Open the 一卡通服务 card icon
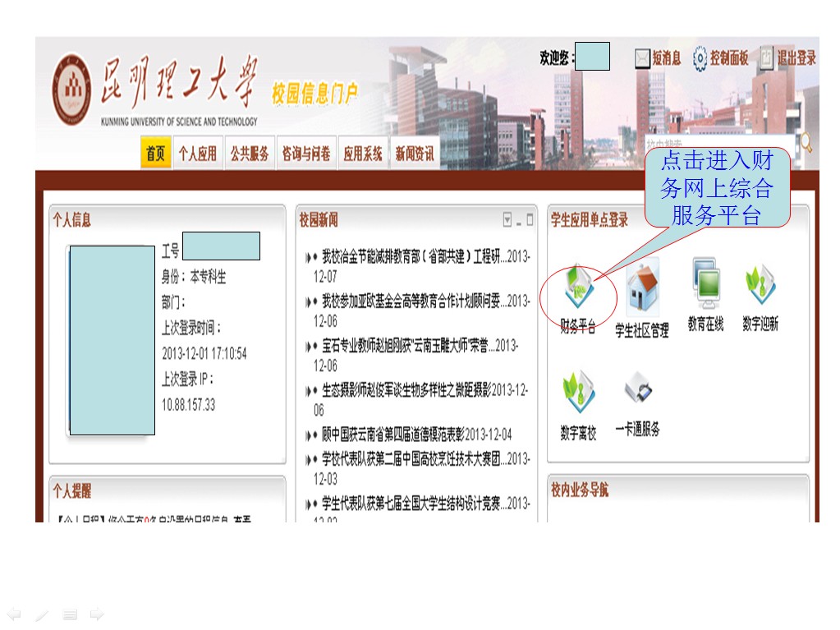Screen dimensions: 840x630 click(x=638, y=391)
